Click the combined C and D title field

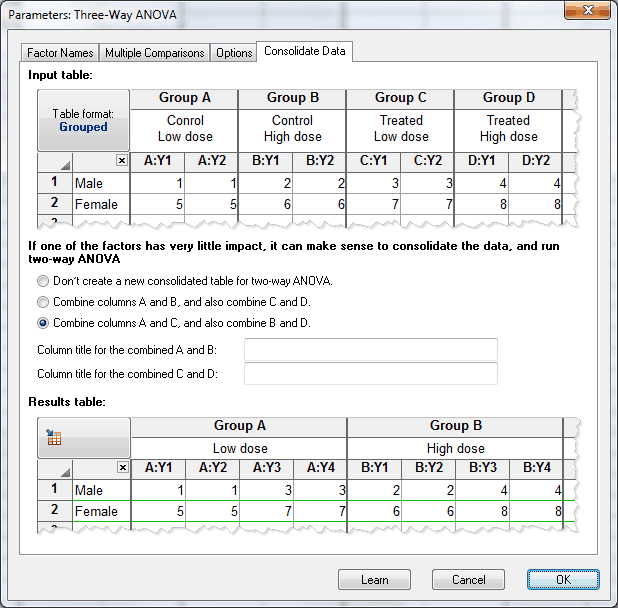pos(370,374)
